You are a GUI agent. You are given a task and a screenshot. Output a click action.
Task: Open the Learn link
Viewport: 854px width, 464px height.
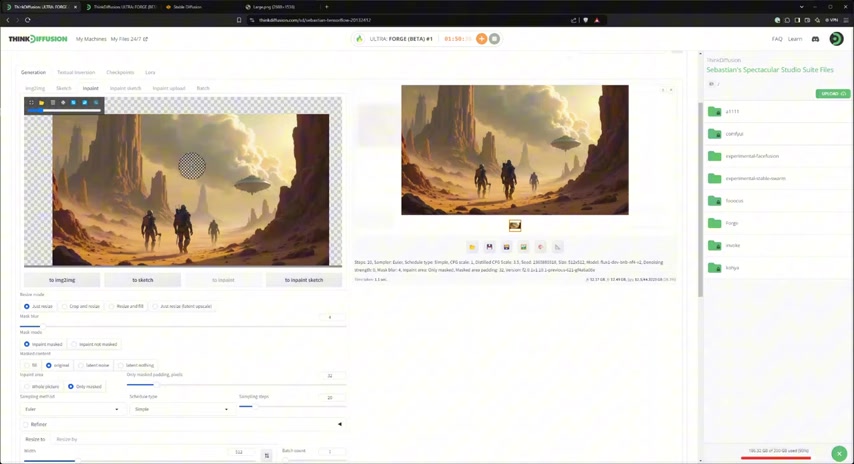(795, 39)
